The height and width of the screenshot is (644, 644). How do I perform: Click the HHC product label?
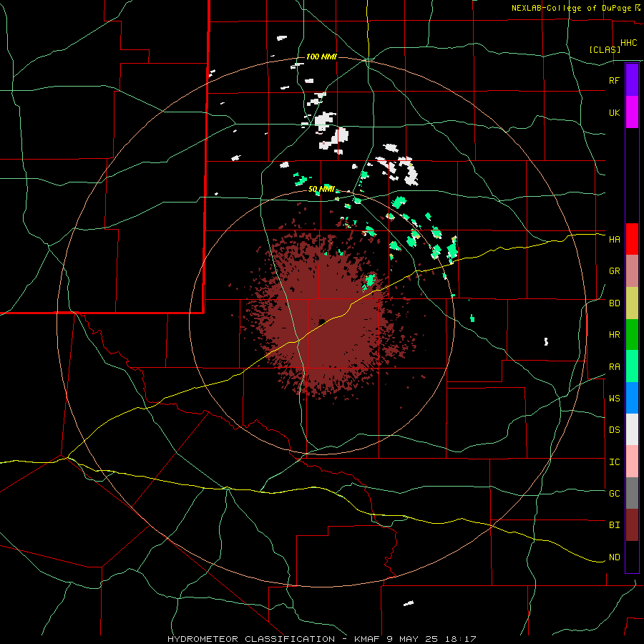pos(629,43)
